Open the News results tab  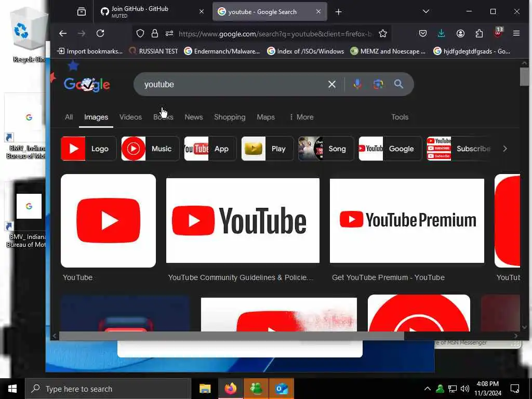[x=194, y=117]
